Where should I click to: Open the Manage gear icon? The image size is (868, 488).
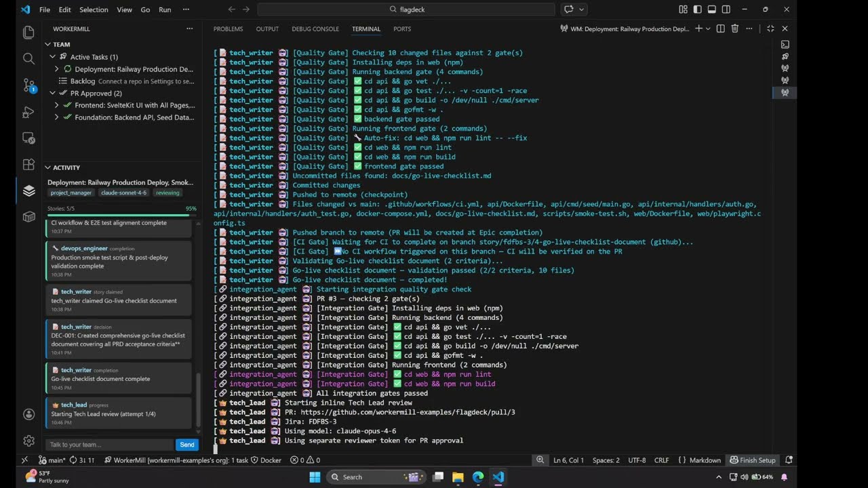coord(28,441)
